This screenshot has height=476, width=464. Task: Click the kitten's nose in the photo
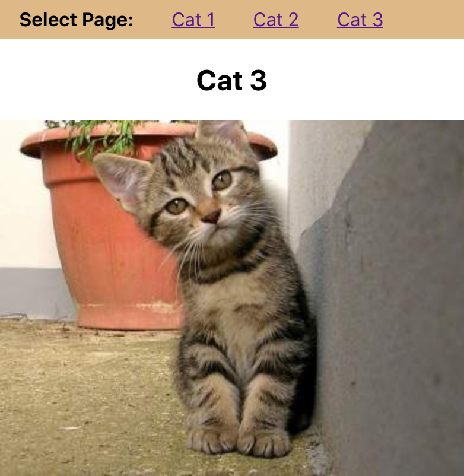tap(211, 217)
